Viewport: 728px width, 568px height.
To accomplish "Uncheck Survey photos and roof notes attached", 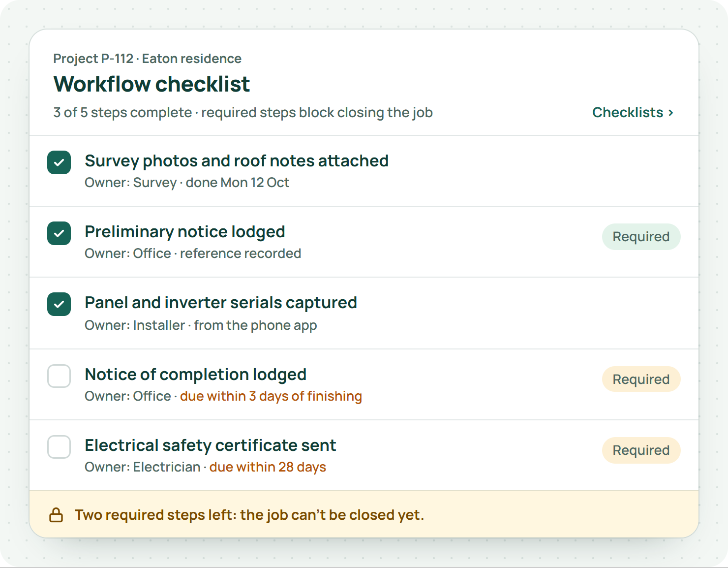I will pos(59,162).
